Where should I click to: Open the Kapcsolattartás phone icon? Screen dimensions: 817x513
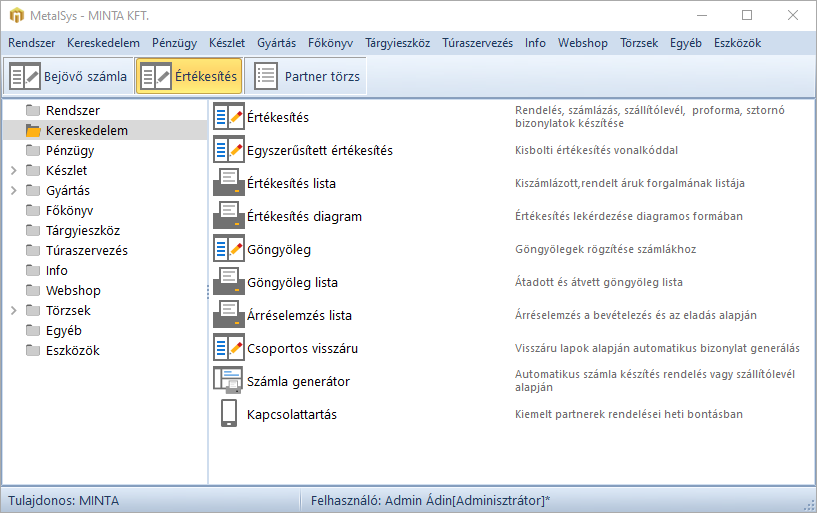(x=228, y=414)
